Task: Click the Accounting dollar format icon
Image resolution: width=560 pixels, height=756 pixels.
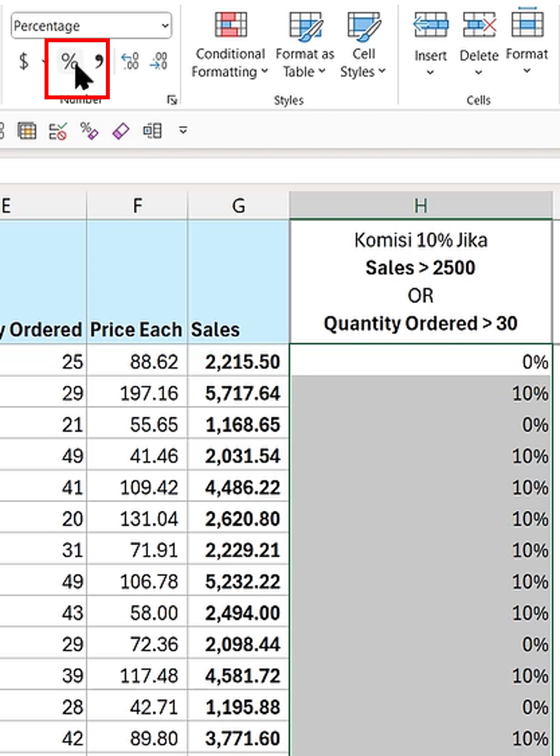Action: [24, 62]
